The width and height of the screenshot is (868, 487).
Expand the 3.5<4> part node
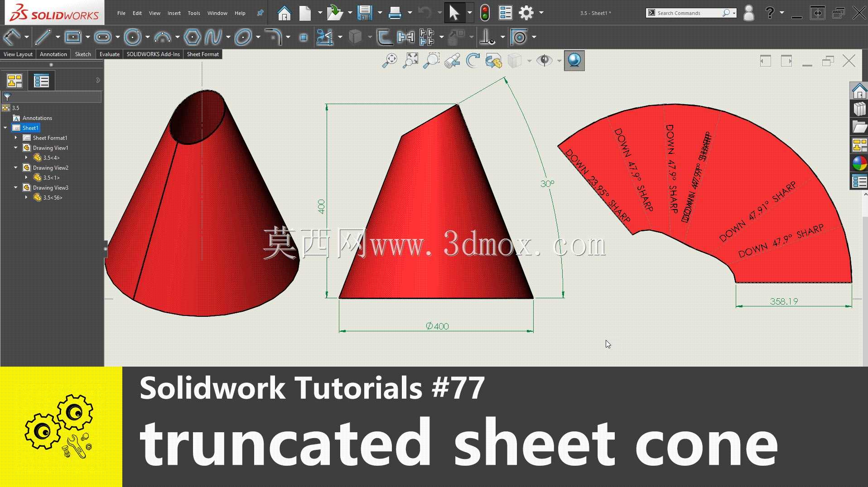point(26,158)
